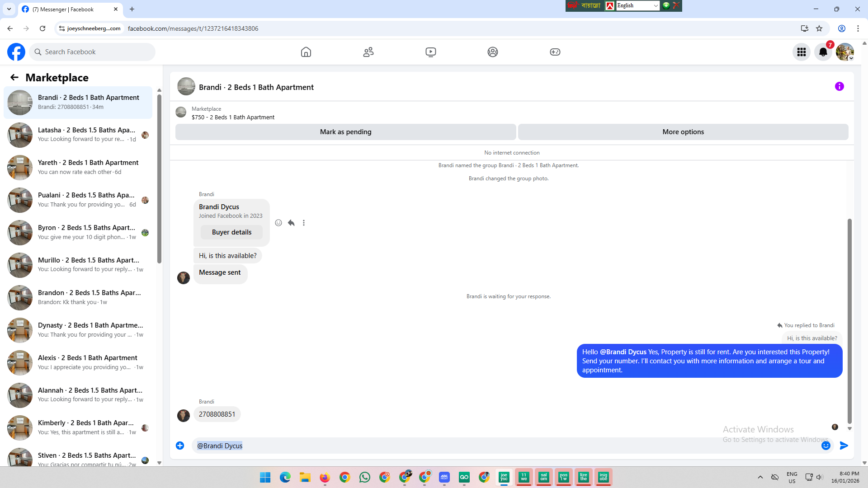Image resolution: width=868 pixels, height=488 pixels.
Task: Open emoji picker in message box
Action: coord(826,446)
